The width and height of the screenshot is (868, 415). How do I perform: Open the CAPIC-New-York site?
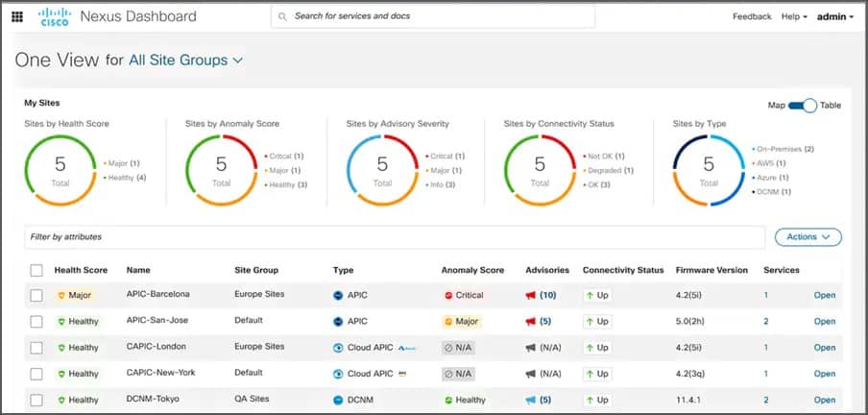pos(824,374)
